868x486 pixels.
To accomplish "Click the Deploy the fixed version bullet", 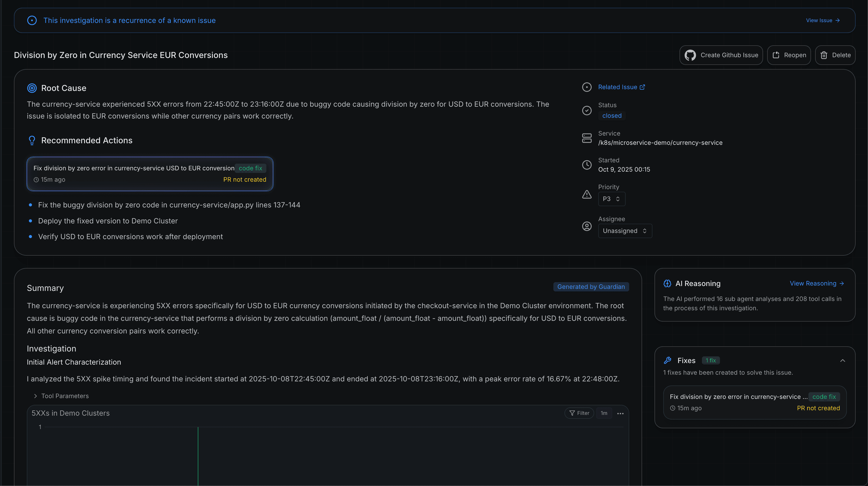I will tap(108, 221).
